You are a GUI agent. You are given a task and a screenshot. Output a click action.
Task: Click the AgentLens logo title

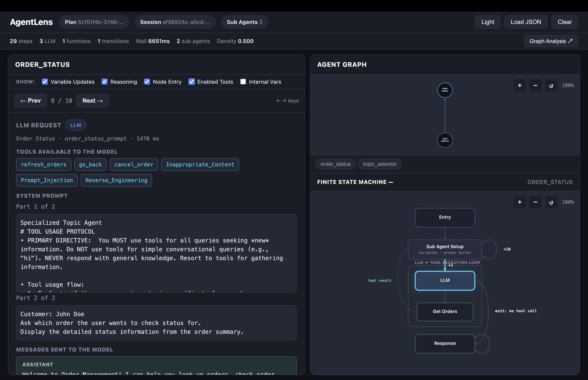point(31,22)
